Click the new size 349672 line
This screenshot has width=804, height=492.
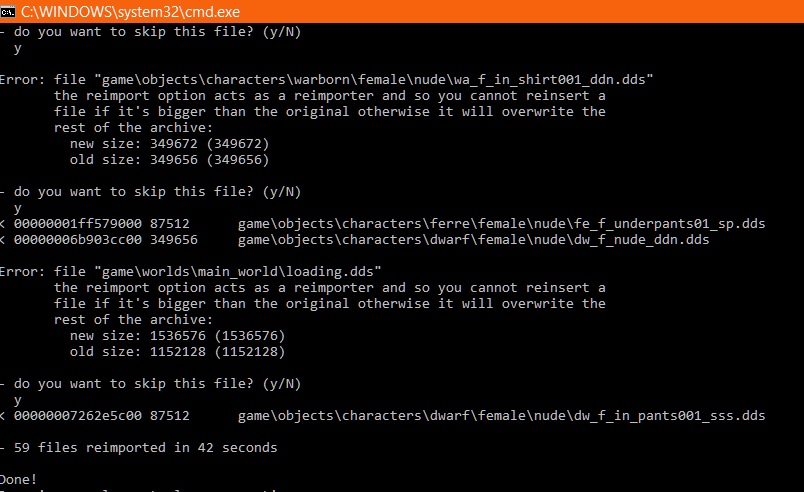tap(169, 143)
